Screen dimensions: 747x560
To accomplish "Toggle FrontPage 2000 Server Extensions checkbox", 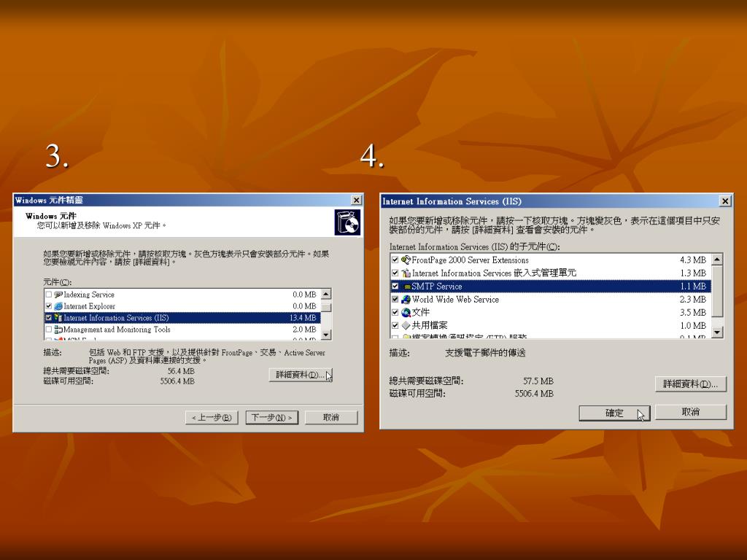I will [x=395, y=260].
